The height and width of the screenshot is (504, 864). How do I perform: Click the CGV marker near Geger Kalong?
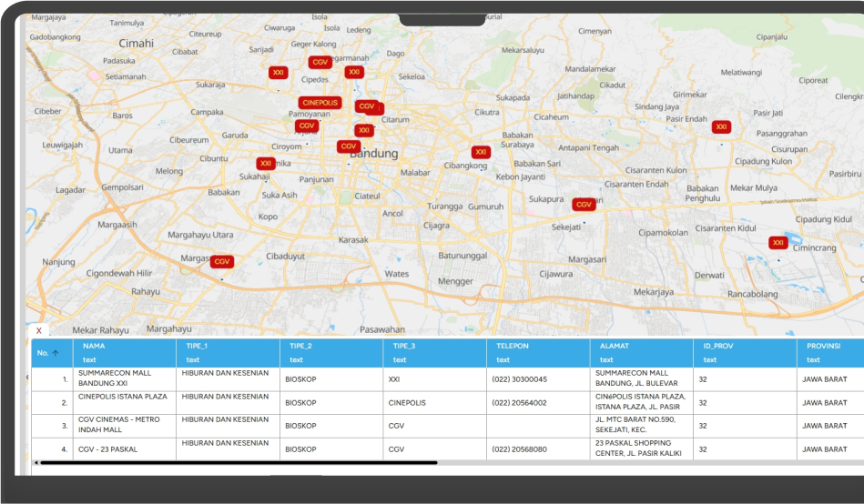[x=319, y=62]
